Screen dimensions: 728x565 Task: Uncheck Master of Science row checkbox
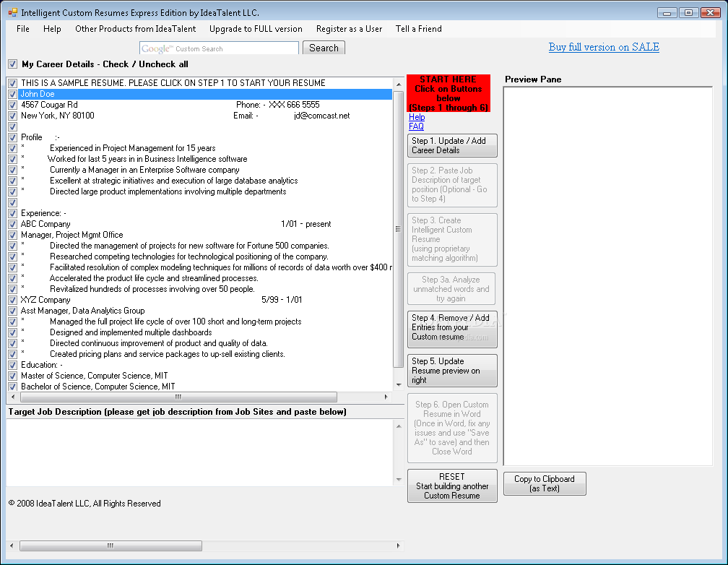coord(12,376)
